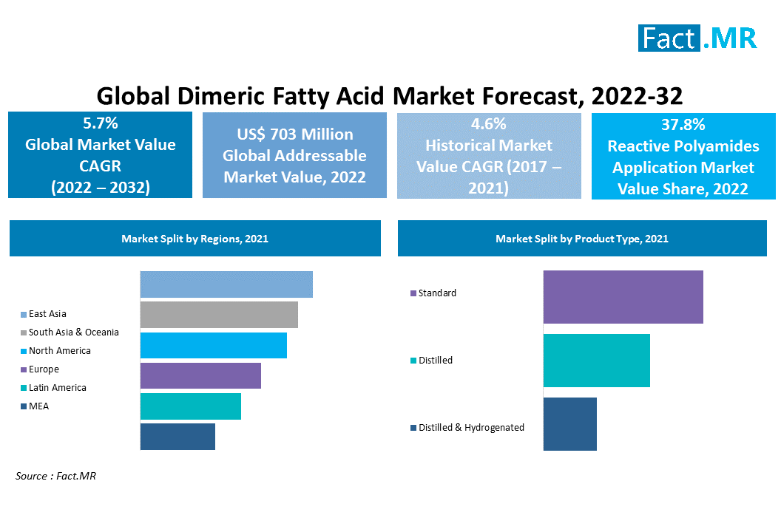Image resolution: width=781 pixels, height=532 pixels.
Task: Click the 'Distilled' product label
Action: (x=436, y=361)
